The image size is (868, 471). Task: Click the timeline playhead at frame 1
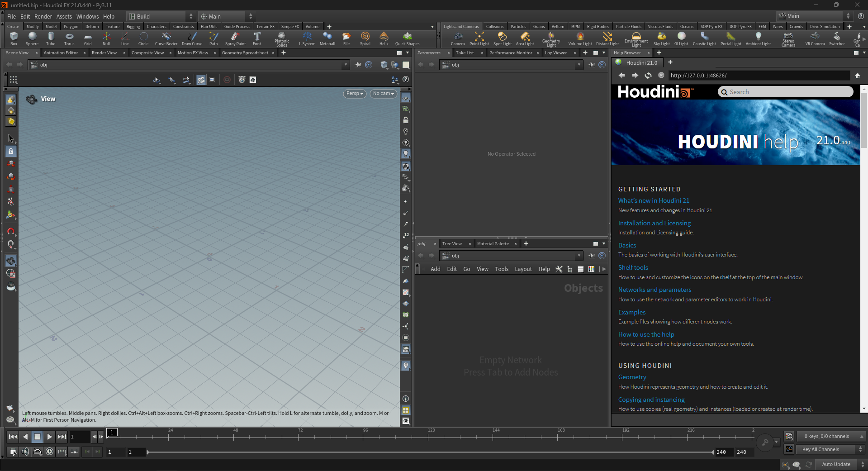tap(112, 433)
